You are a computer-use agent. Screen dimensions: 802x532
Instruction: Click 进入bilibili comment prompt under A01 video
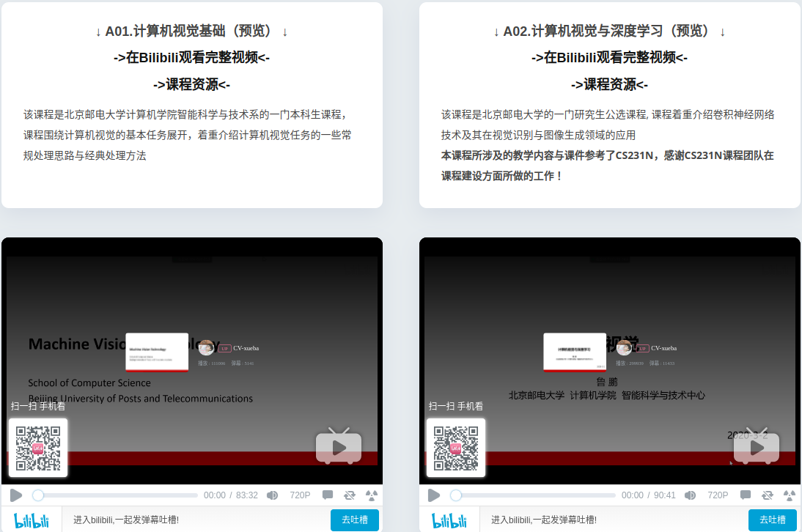pos(126,520)
